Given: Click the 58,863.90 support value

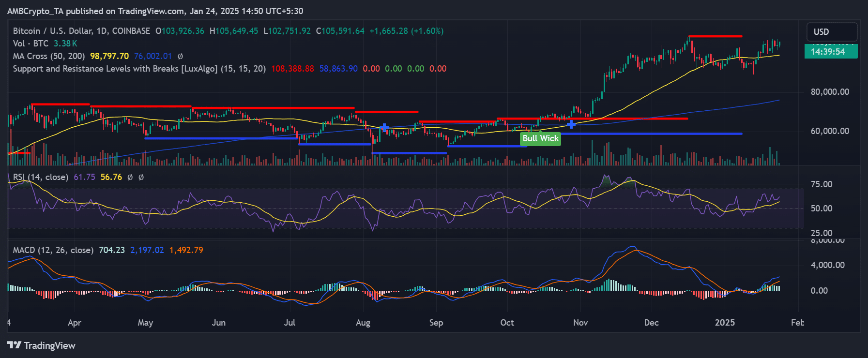Looking at the screenshot, I should (338, 69).
